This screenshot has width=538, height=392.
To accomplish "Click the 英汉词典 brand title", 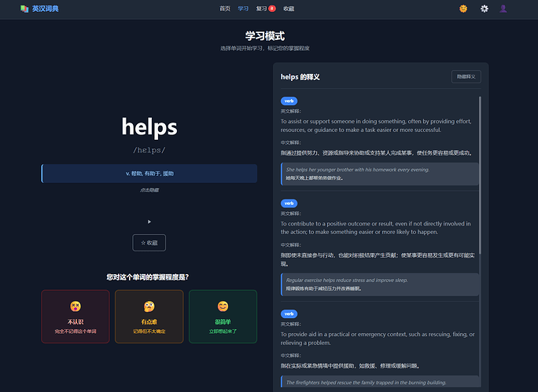I will pyautogui.click(x=46, y=9).
